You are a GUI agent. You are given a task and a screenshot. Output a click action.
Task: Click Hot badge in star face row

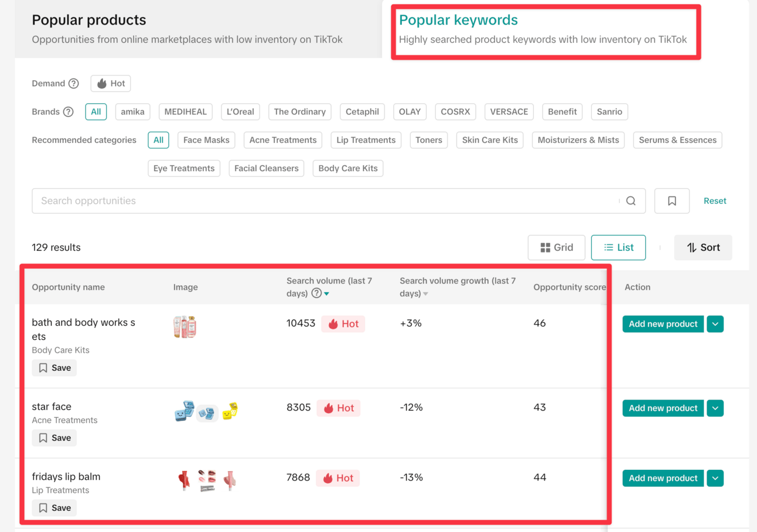[339, 408]
